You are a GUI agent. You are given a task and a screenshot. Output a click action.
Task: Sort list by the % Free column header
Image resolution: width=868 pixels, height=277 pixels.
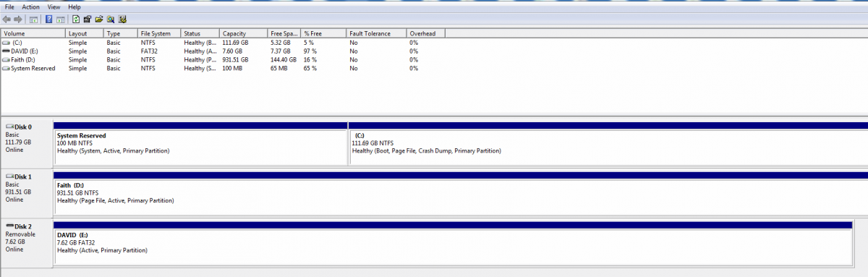coord(324,33)
